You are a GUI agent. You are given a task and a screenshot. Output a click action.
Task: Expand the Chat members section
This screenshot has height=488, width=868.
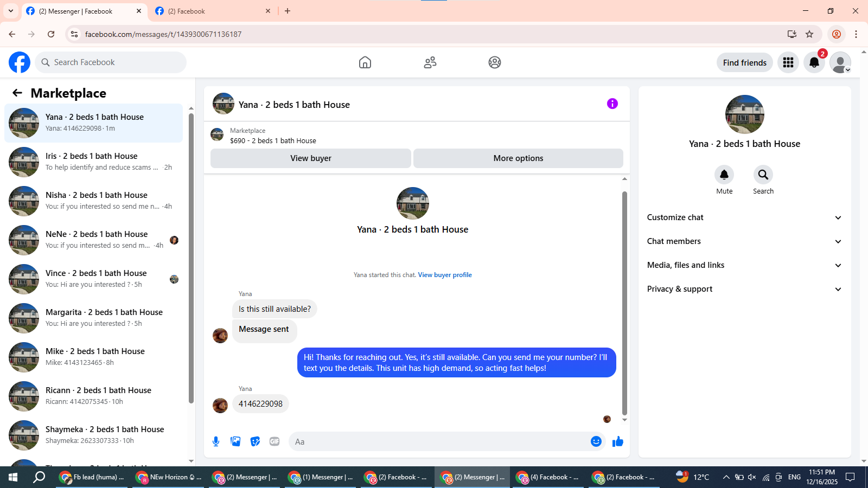pyautogui.click(x=744, y=241)
